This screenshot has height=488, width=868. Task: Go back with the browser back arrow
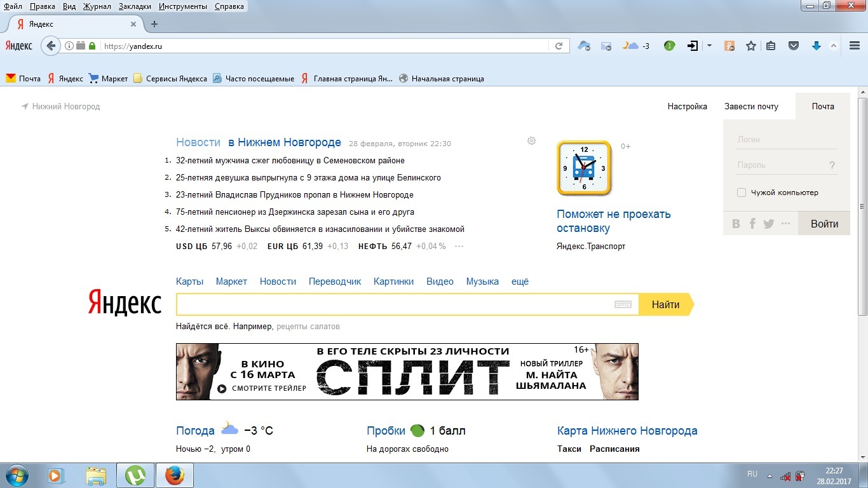click(51, 46)
